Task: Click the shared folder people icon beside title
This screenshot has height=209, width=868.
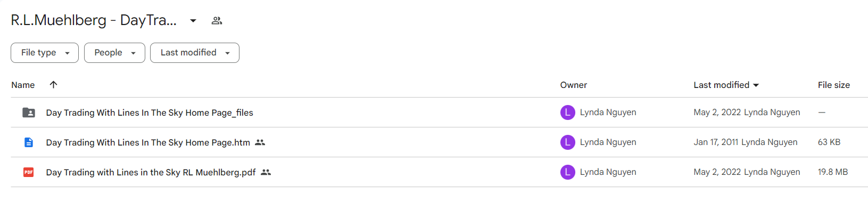Action: 217,21
